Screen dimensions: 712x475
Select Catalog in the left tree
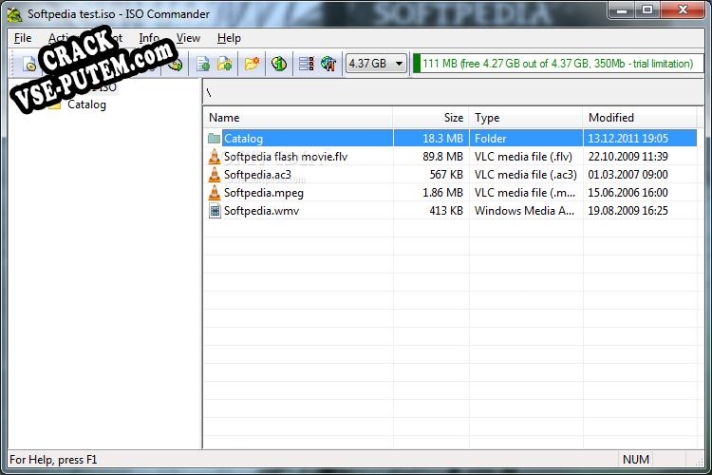(87, 104)
